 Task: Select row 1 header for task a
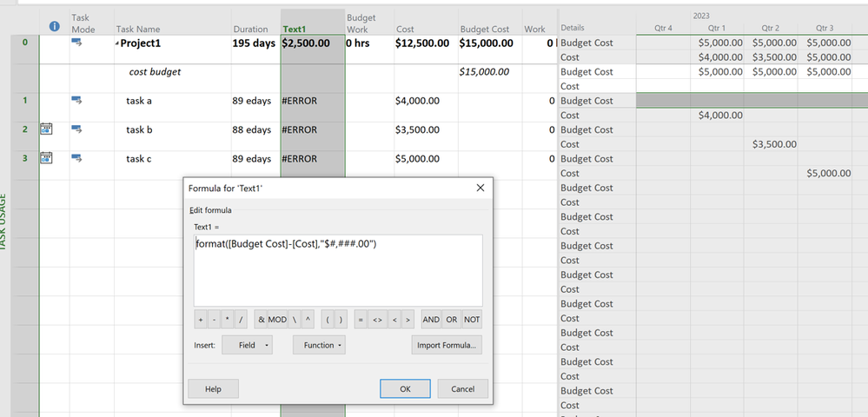(x=25, y=108)
